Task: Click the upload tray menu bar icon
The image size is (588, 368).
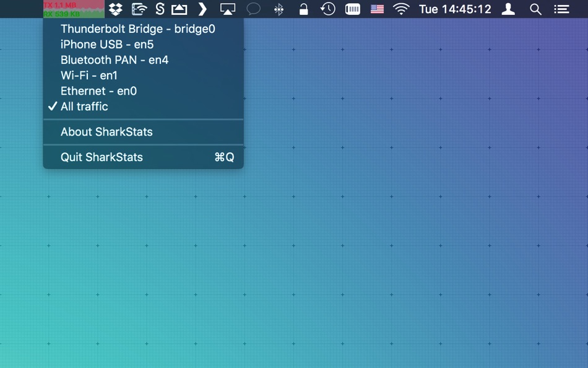Action: (x=179, y=9)
